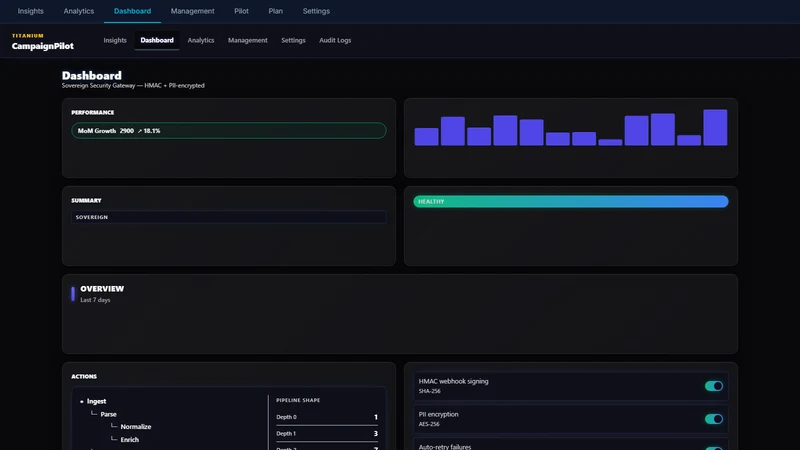This screenshot has height=450, width=800.
Task: Open the Pilot tab in top bar
Action: [241, 11]
